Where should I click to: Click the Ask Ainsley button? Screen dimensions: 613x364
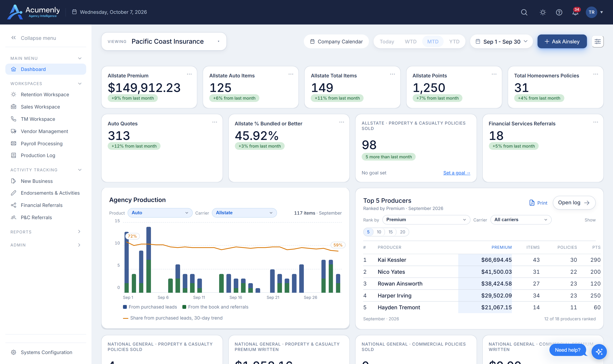[562, 41]
